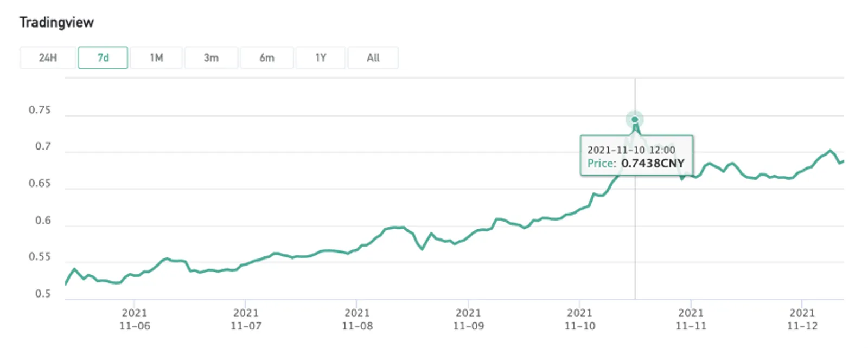This screenshot has height=349, width=868.
Task: Click the 2021 11-07 date label
Action: [246, 319]
